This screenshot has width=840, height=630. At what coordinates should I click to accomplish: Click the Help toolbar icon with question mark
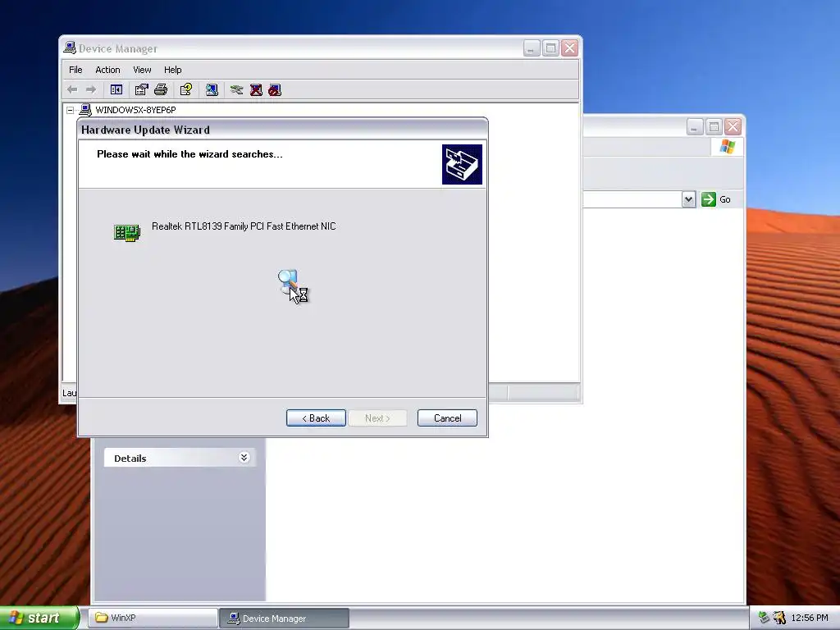point(186,89)
